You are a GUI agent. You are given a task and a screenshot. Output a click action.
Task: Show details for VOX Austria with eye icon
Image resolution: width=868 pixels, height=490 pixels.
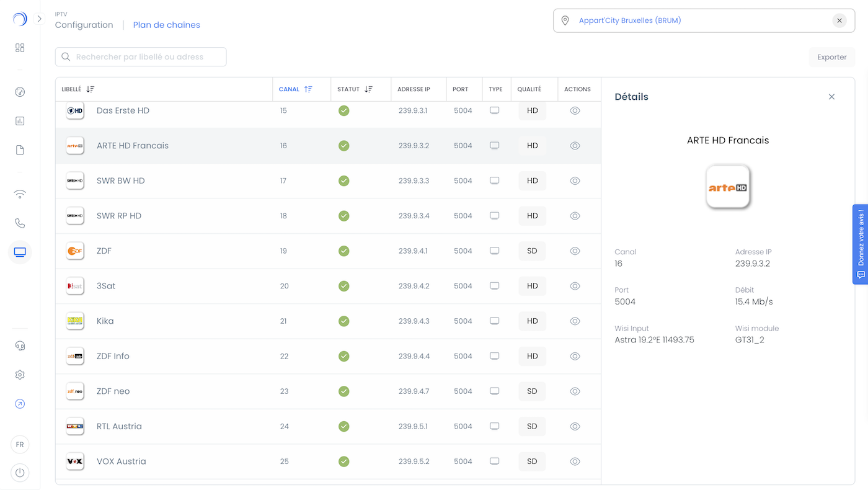[x=575, y=461]
